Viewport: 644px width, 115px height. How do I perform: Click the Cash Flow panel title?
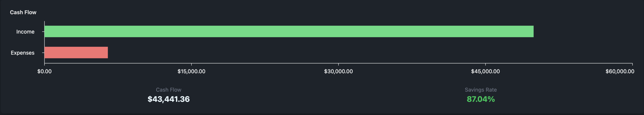(x=23, y=12)
